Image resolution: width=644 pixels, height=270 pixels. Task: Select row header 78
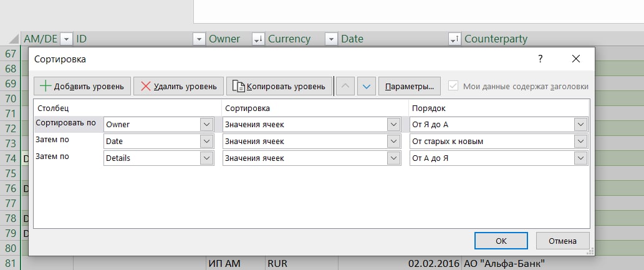point(10,218)
